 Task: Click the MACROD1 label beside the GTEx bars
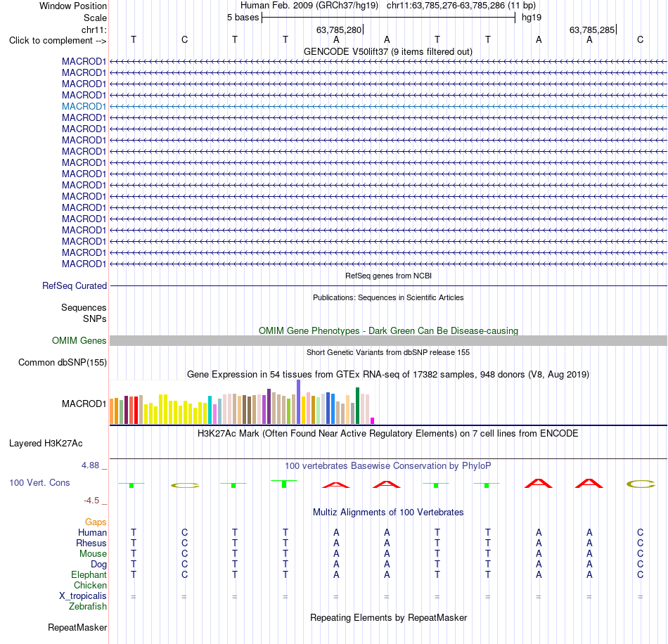click(84, 404)
